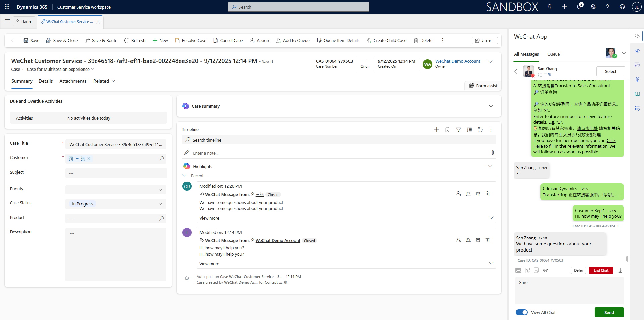Click the Resolve Case toolbar icon
The width and height of the screenshot is (644, 320).
click(x=177, y=41)
